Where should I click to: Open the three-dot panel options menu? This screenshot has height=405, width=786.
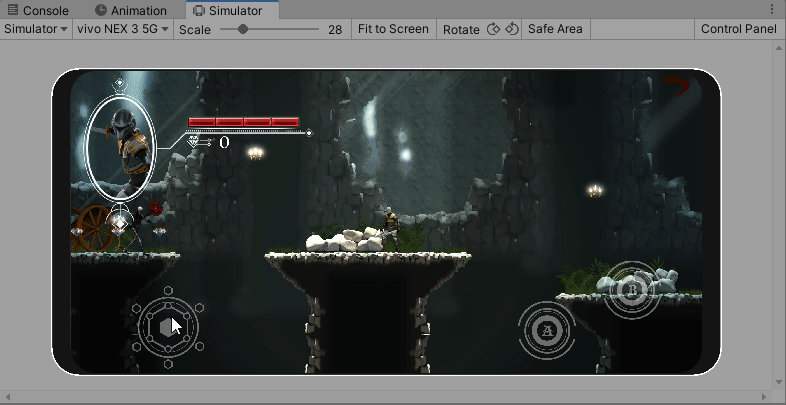pos(772,9)
